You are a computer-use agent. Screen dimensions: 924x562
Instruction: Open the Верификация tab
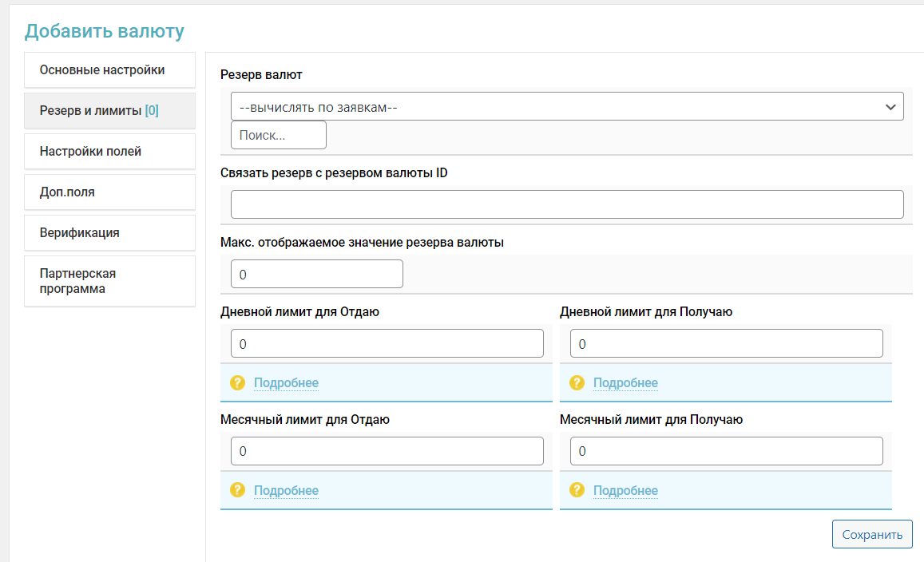click(x=109, y=233)
